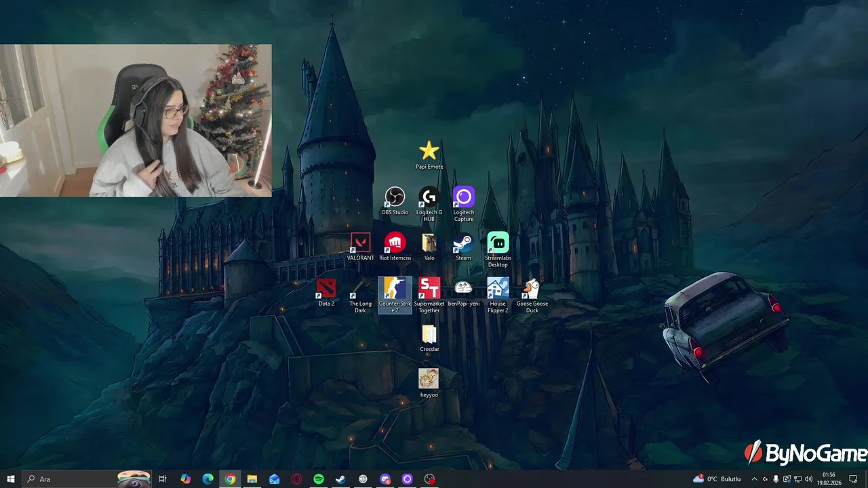This screenshot has width=868, height=488.
Task: Select the Valo folder on desktop
Action: (429, 247)
